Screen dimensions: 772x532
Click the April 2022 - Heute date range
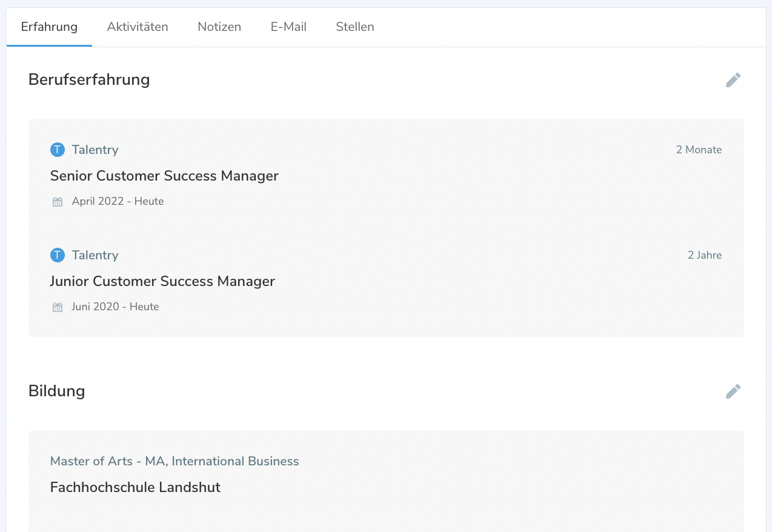pos(118,201)
